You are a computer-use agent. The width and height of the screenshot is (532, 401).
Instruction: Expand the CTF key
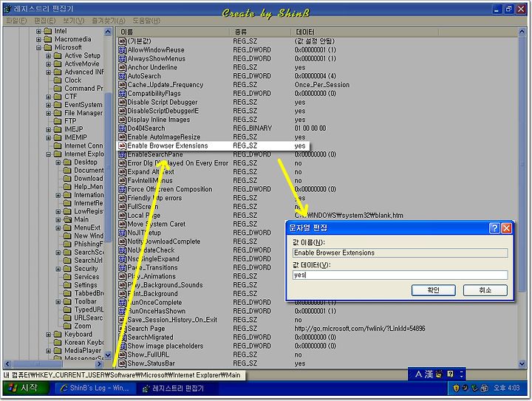point(48,97)
